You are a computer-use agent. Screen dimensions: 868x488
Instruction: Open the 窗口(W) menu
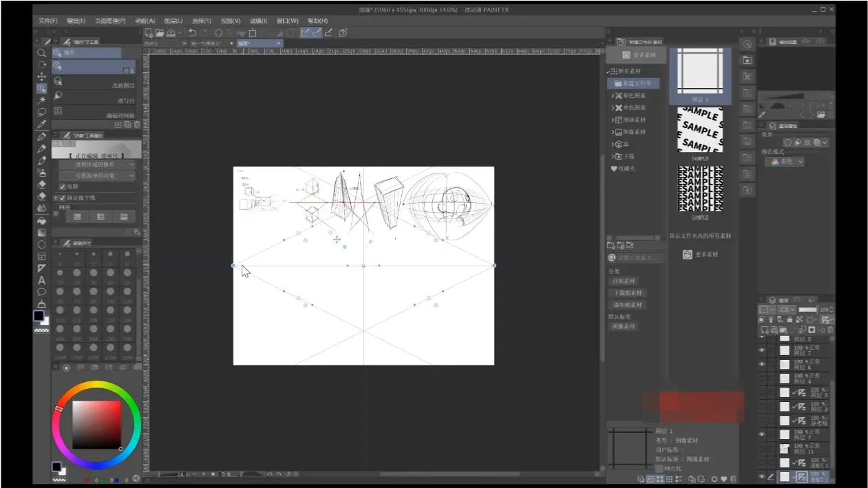[287, 21]
